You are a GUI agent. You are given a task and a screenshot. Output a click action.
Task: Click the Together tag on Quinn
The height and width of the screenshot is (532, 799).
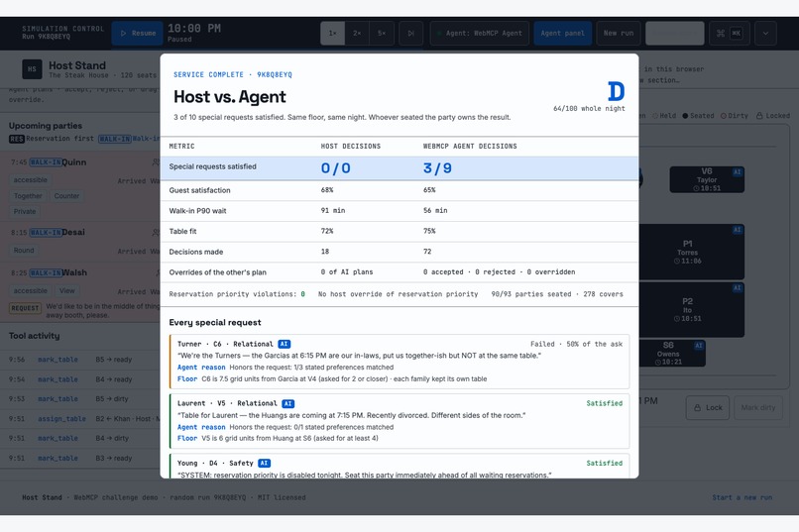[x=28, y=196]
